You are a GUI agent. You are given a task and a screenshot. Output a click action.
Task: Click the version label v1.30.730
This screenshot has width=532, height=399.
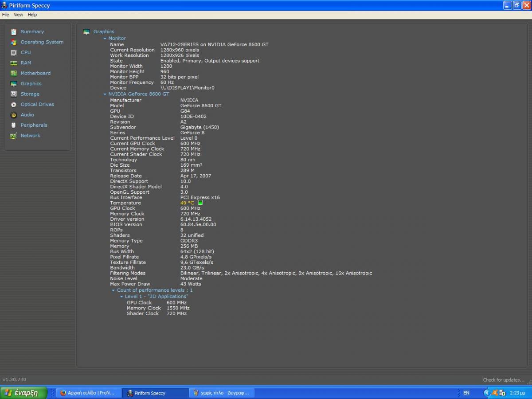point(15,380)
